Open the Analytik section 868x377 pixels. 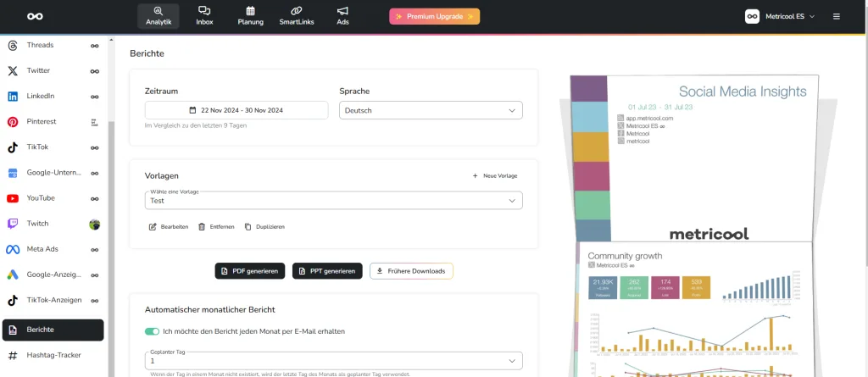click(158, 16)
